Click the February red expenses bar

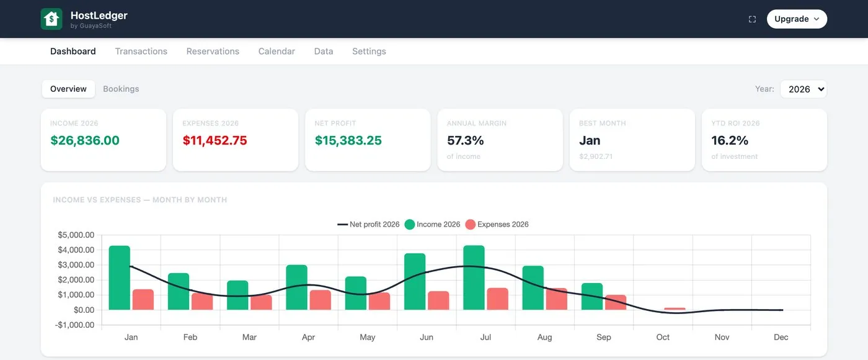pyautogui.click(x=202, y=301)
